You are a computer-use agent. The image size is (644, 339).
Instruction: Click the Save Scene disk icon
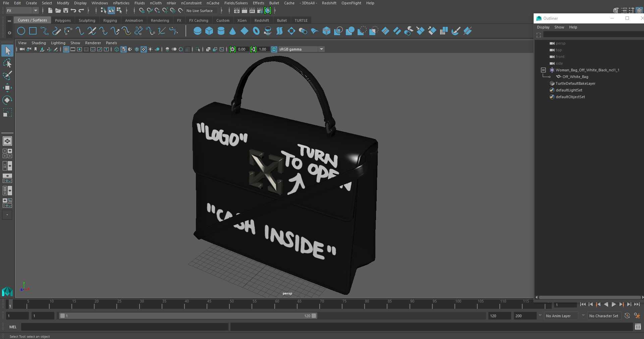click(66, 11)
